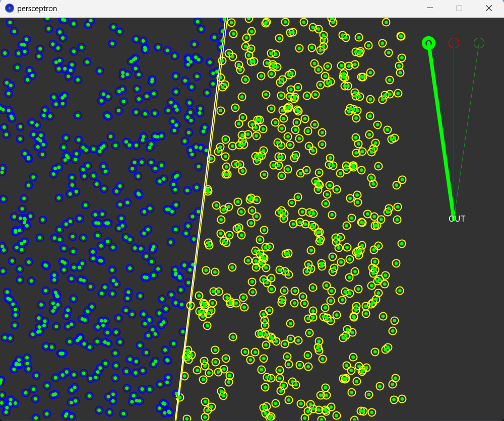Select the filled green input neuron
Screen dimensions: 504x421
click(429, 43)
